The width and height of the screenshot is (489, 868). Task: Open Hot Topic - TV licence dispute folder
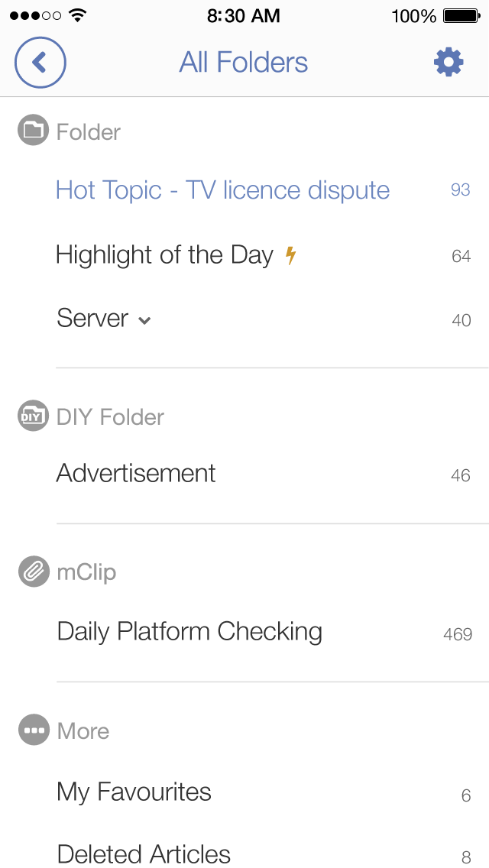coord(222,190)
